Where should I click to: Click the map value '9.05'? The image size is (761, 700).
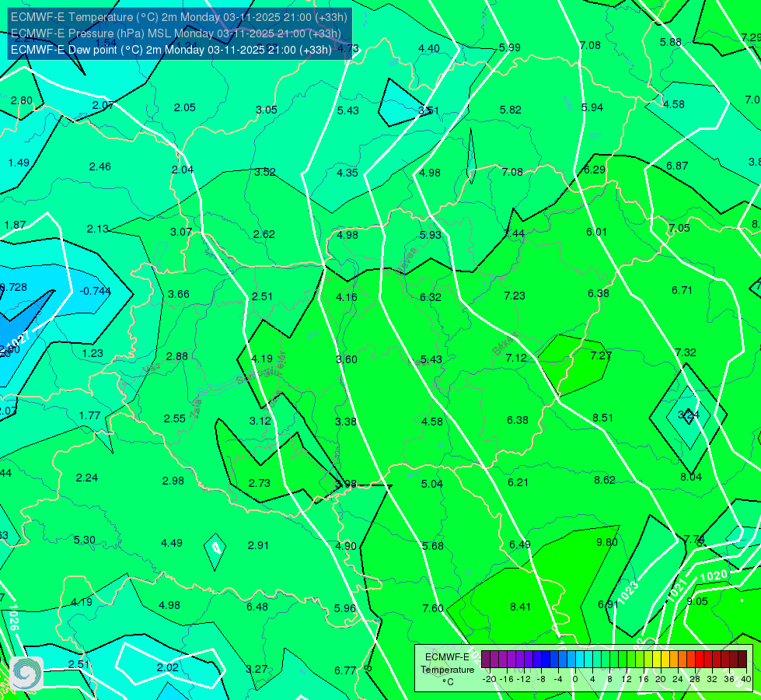pyautogui.click(x=697, y=601)
